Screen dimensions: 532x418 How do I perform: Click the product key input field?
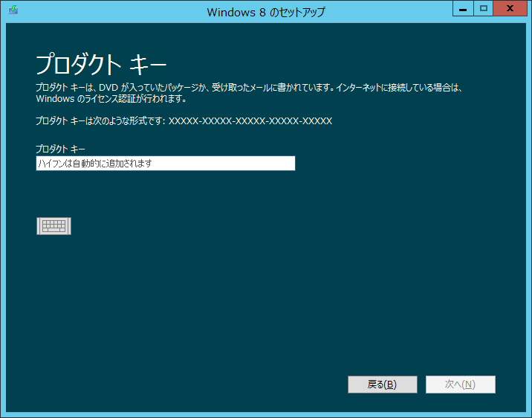(x=165, y=164)
